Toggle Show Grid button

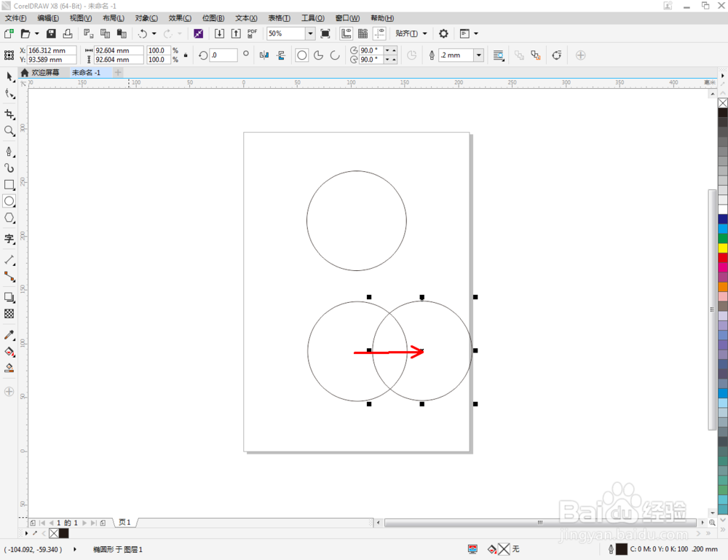pyautogui.click(x=363, y=33)
